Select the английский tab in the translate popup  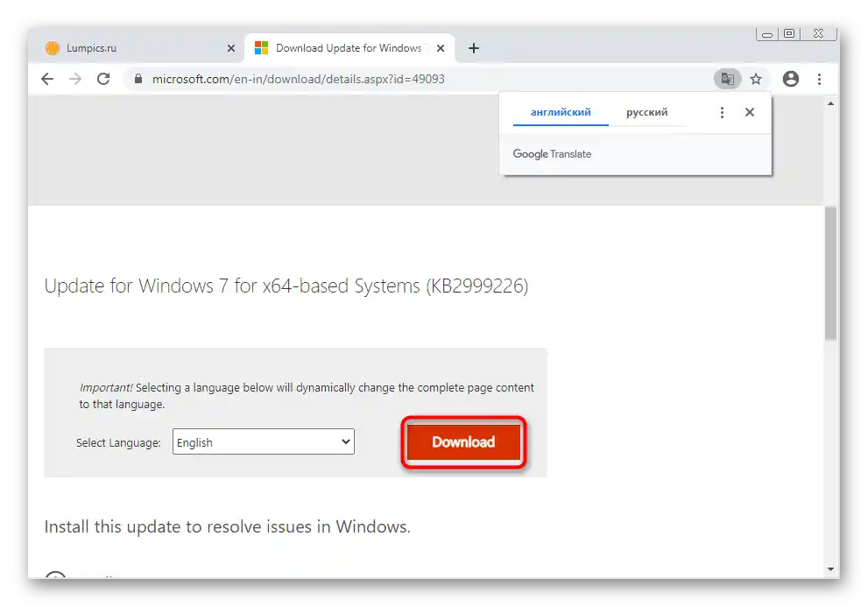(x=561, y=112)
